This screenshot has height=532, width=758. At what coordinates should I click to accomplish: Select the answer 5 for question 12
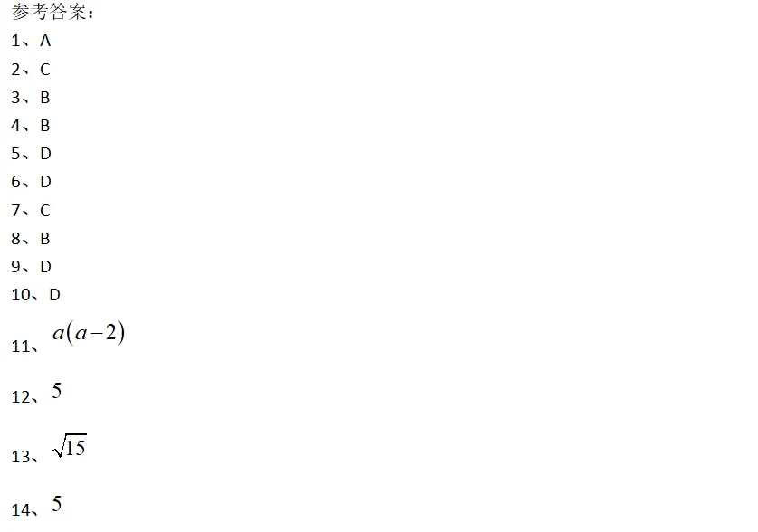click(57, 390)
